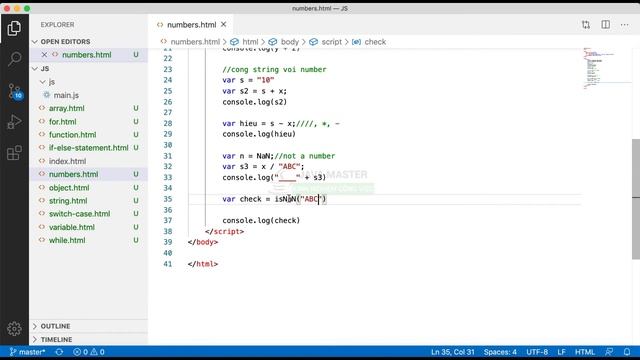Open Source Control view with badge
This screenshot has height=360, width=640.
pos(14,91)
